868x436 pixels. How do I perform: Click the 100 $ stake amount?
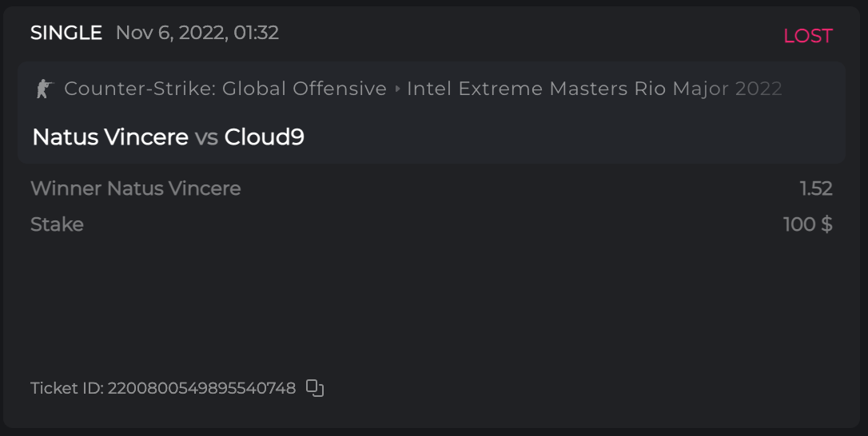807,224
